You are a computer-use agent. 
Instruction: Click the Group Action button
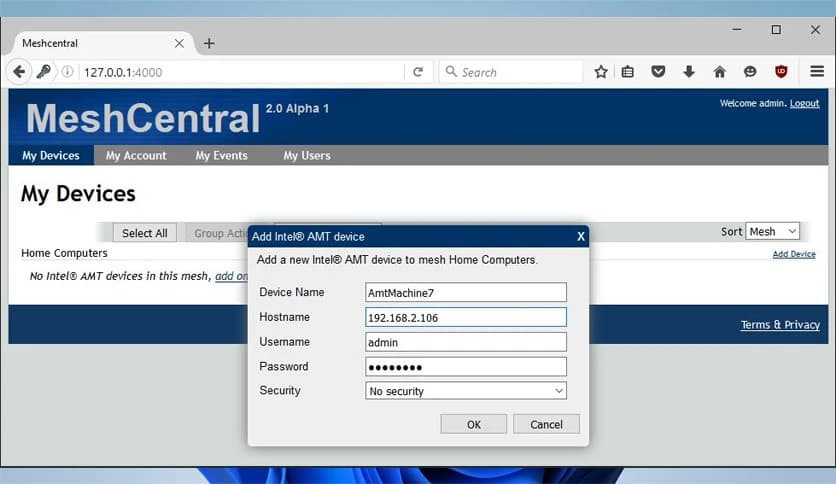click(x=216, y=233)
